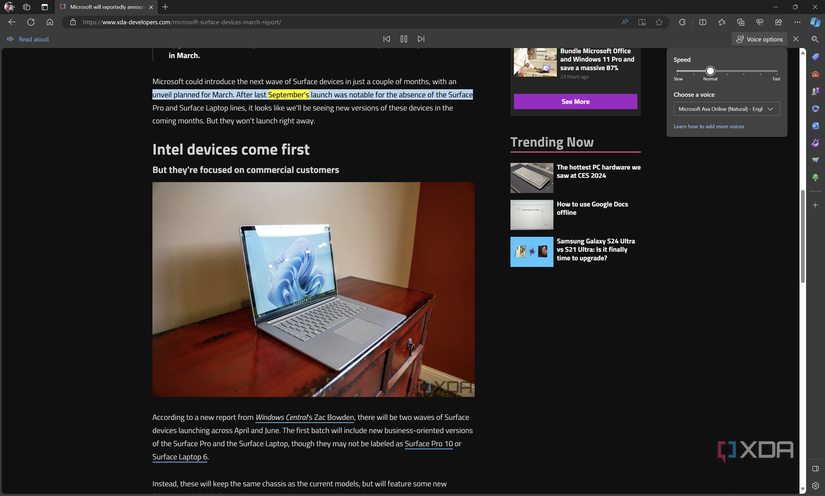Refresh the current page
Viewport: 825px width, 496px height.
31,22
